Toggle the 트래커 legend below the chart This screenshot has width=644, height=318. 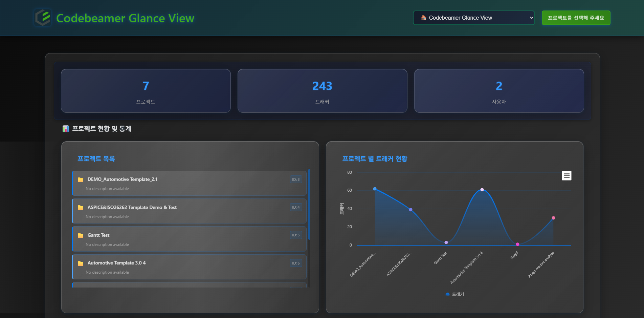tap(455, 294)
